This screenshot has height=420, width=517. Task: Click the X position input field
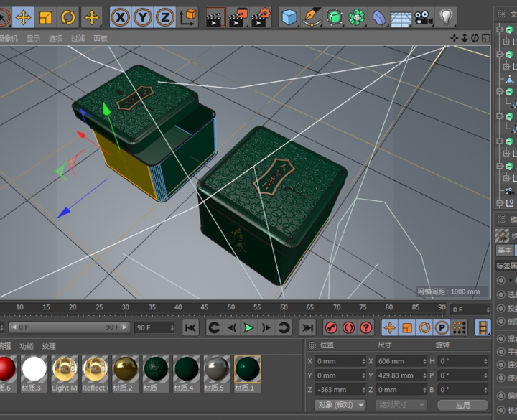click(339, 361)
